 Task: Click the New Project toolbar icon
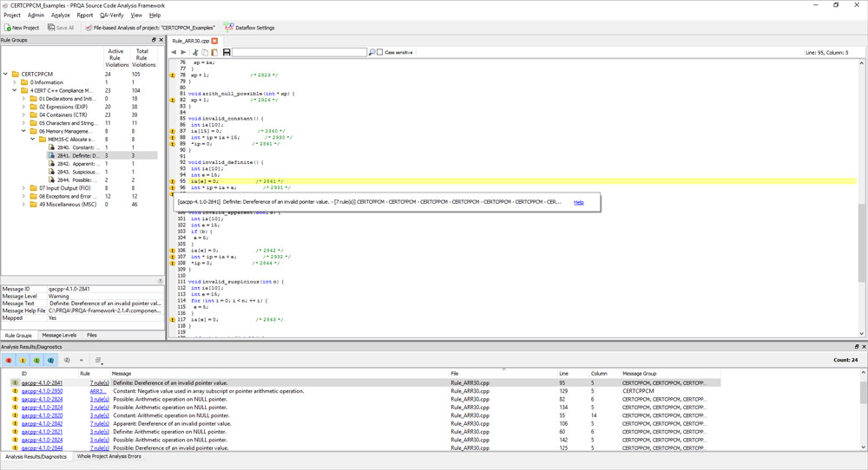pyautogui.click(x=22, y=28)
